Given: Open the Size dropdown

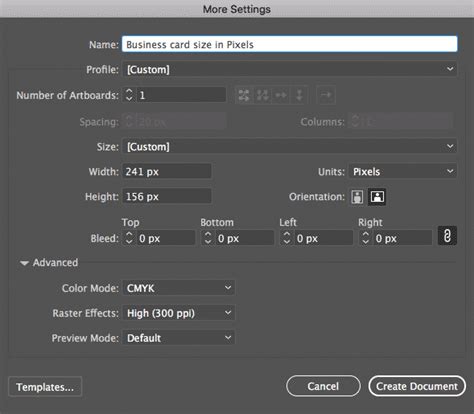Looking at the screenshot, I should 290,147.
